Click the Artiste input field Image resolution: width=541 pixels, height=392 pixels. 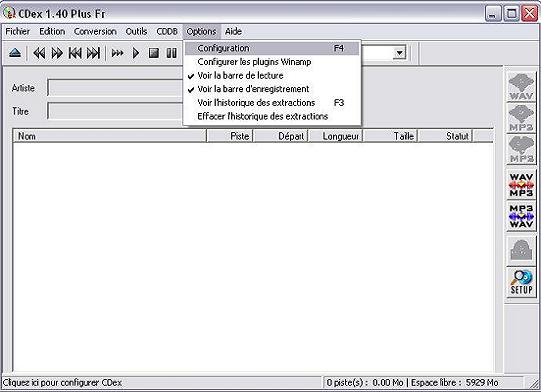click(x=115, y=88)
